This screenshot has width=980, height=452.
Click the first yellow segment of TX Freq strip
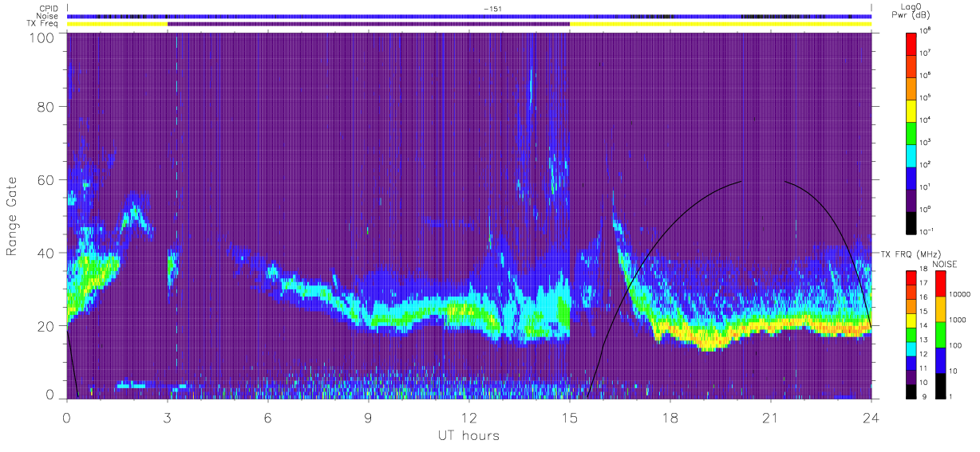(x=117, y=24)
